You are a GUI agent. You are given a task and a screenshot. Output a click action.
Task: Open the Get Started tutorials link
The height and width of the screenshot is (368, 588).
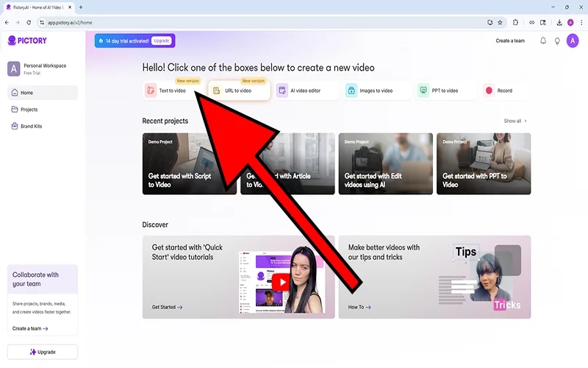pyautogui.click(x=167, y=307)
